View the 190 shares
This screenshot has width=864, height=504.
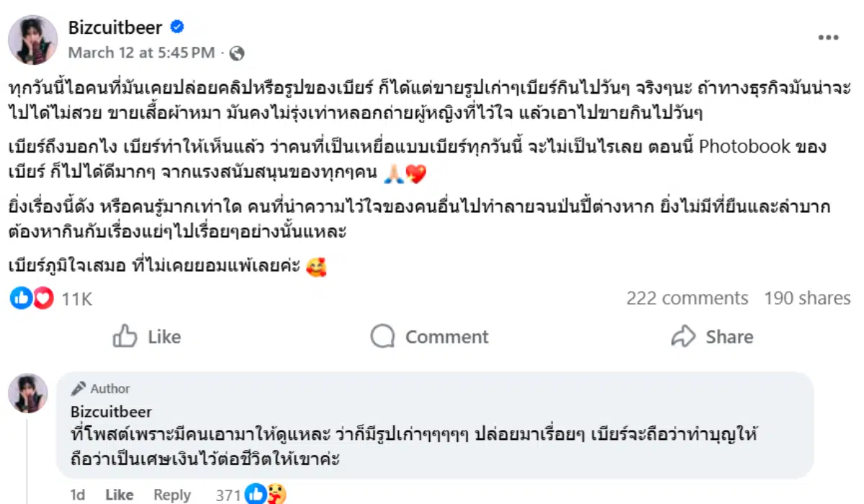[x=806, y=298]
